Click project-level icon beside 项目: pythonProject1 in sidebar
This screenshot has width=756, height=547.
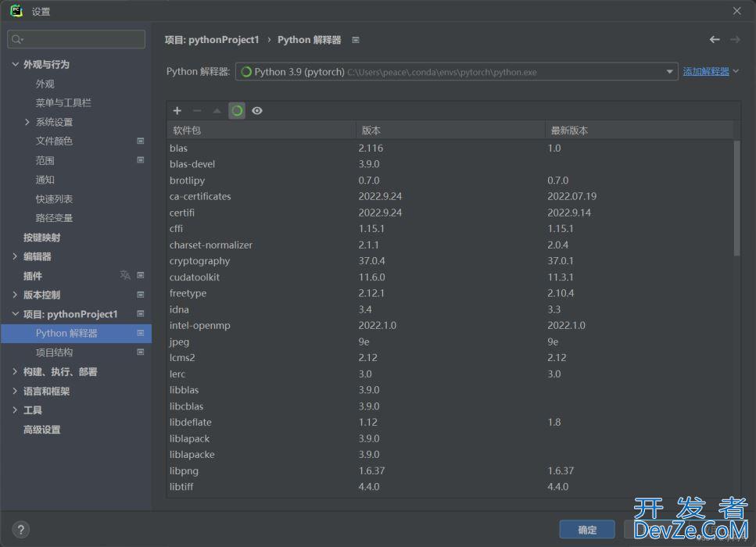(140, 313)
